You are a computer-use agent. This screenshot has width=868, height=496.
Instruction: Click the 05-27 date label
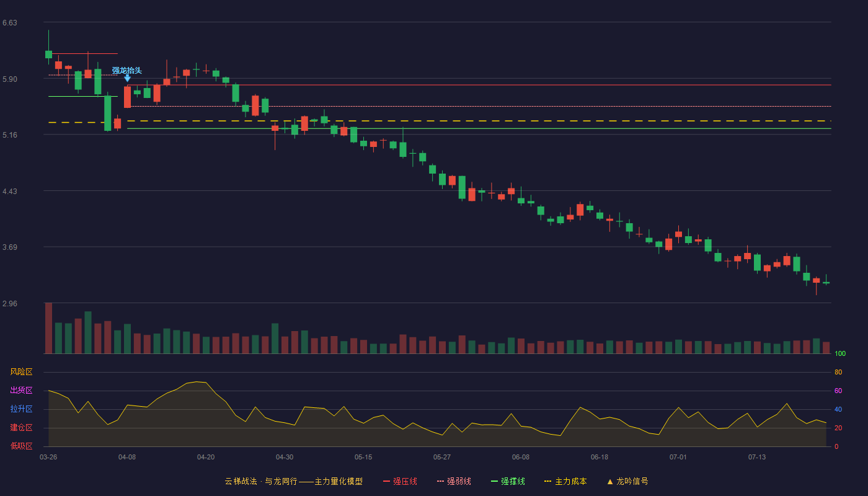pyautogui.click(x=442, y=457)
